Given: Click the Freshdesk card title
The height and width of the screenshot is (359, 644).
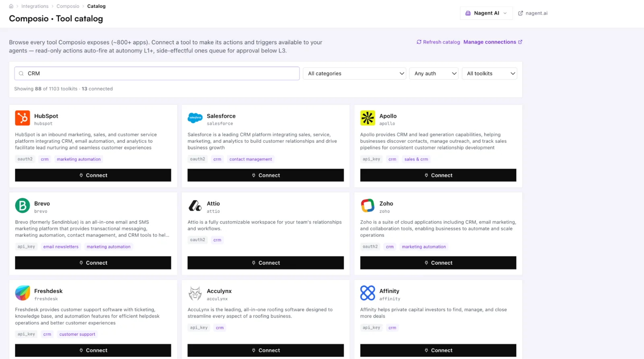Looking at the screenshot, I should click(48, 291).
